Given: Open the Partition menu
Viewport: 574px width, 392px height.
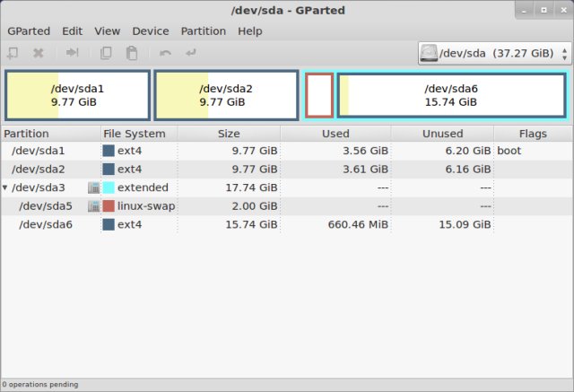Looking at the screenshot, I should [x=204, y=31].
